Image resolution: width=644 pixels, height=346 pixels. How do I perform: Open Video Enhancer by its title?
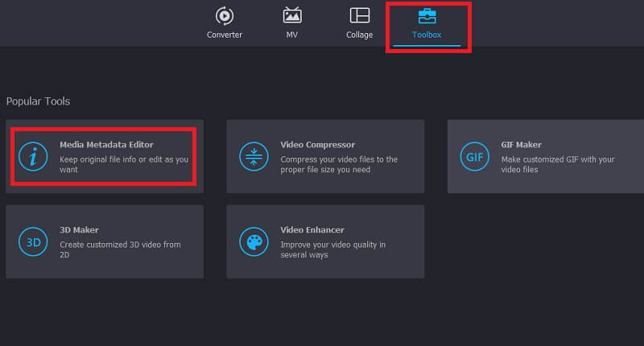point(312,230)
